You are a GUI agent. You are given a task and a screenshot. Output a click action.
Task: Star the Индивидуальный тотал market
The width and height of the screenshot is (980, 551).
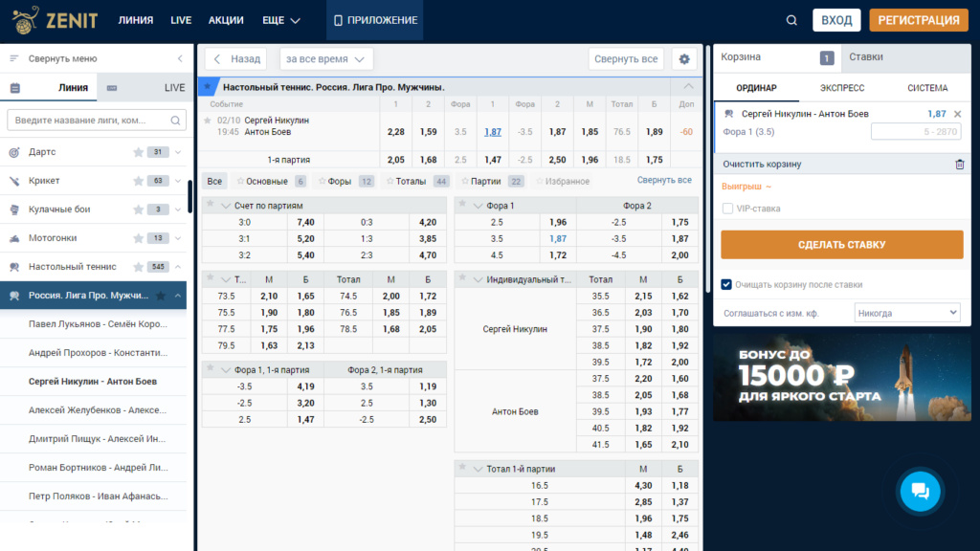pyautogui.click(x=462, y=278)
